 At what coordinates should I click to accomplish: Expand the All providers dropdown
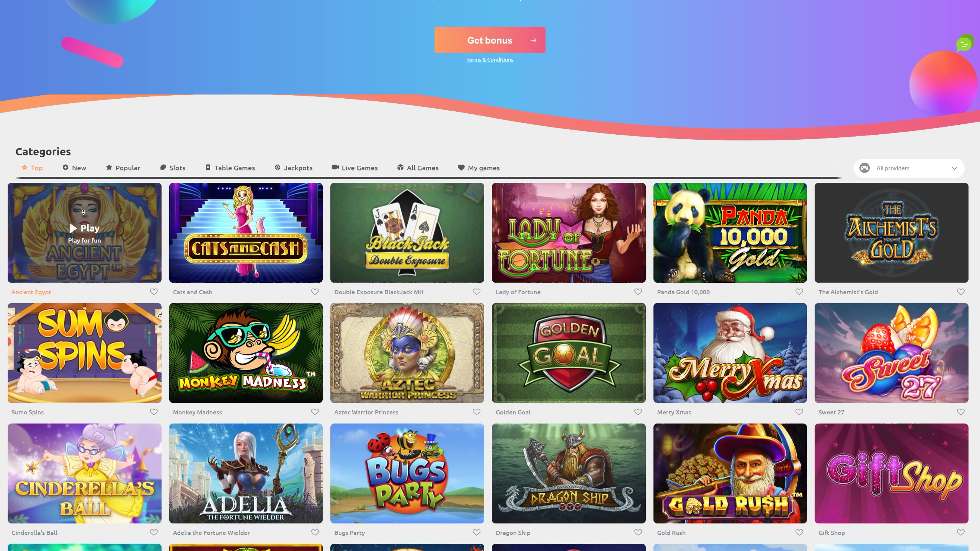point(909,168)
